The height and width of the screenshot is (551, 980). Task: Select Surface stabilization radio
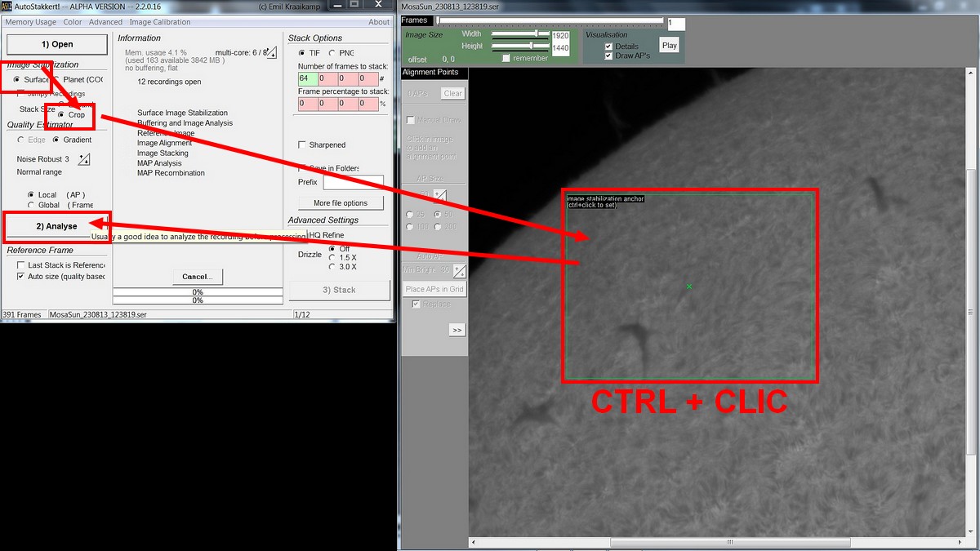[x=17, y=80]
